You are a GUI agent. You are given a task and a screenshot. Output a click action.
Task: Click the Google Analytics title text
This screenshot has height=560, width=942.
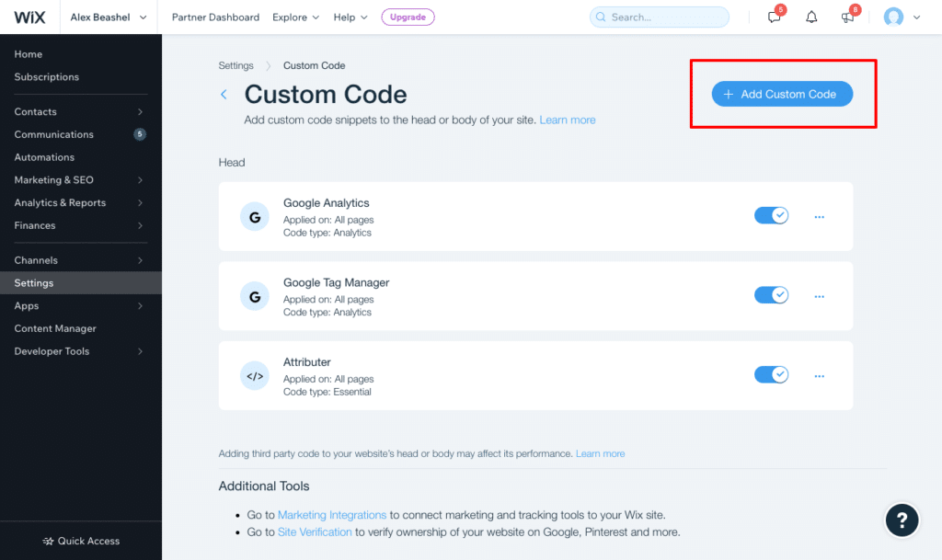point(327,203)
